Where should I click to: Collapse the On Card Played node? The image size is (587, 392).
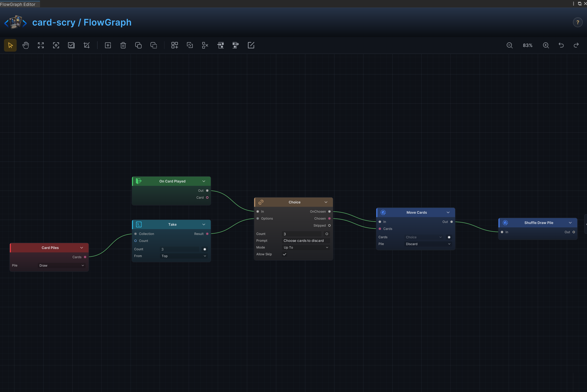point(204,181)
